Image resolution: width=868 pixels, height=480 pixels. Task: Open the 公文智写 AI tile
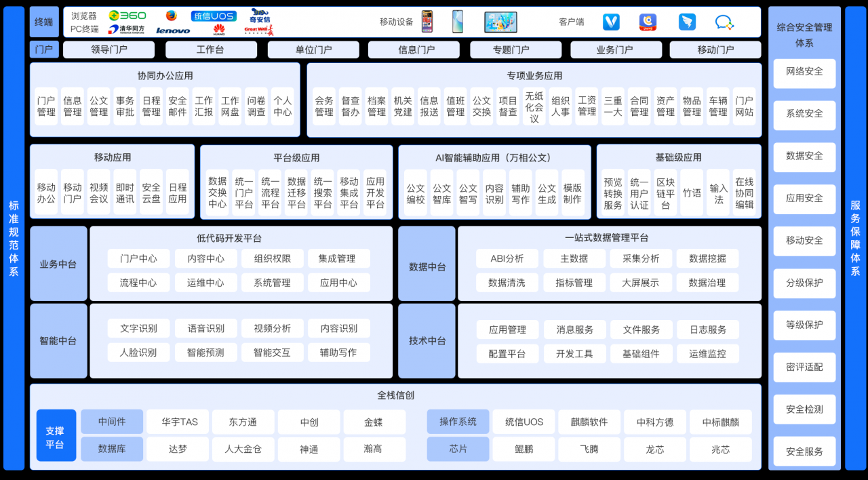(x=468, y=193)
